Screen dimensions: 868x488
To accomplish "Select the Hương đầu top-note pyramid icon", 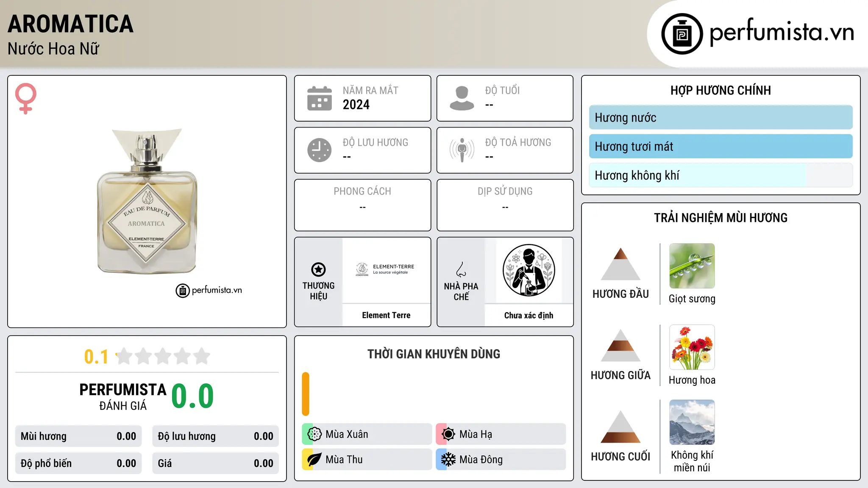I will [620, 264].
